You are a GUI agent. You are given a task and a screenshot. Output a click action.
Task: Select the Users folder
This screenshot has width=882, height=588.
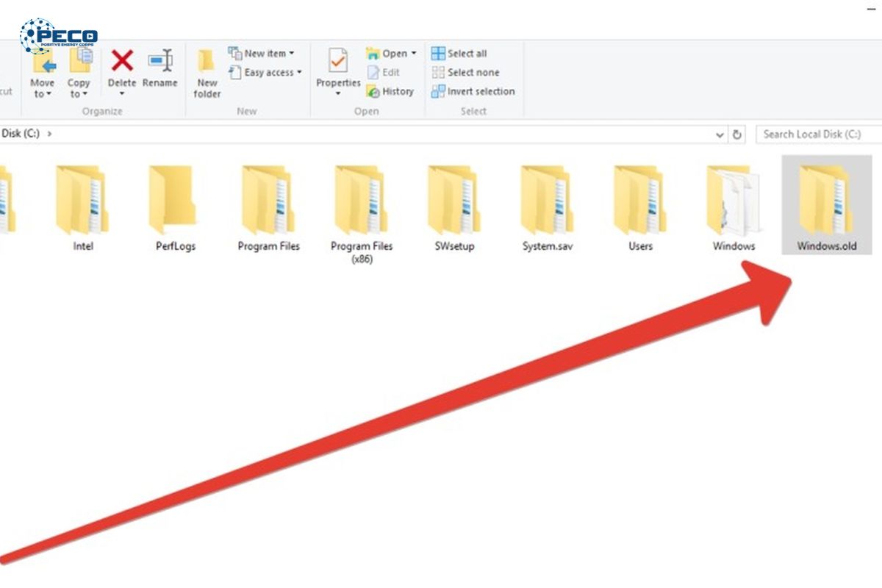pos(640,208)
